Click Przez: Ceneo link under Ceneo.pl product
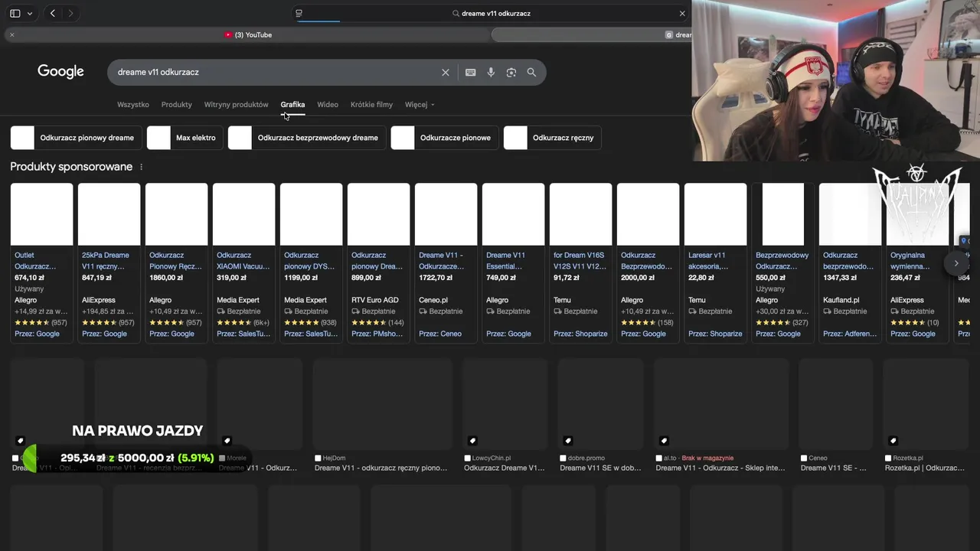This screenshot has height=551, width=980. coord(440,334)
